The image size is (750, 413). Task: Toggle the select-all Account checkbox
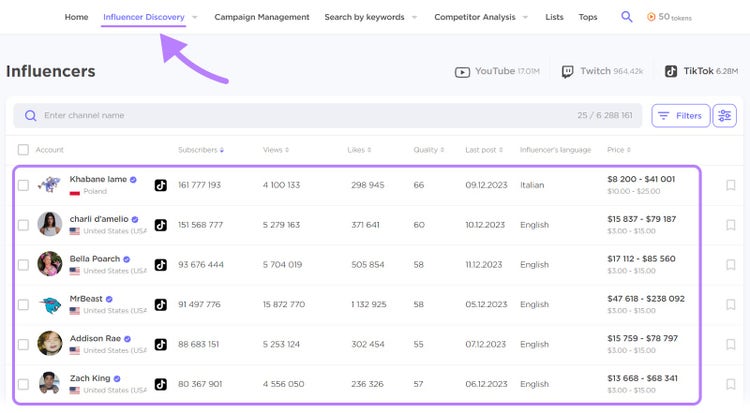[23, 150]
